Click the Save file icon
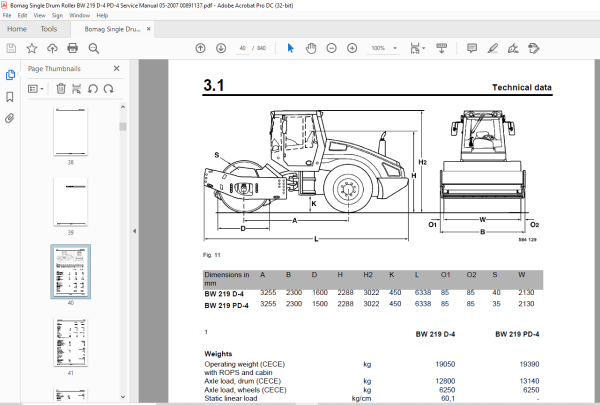 tap(11, 48)
